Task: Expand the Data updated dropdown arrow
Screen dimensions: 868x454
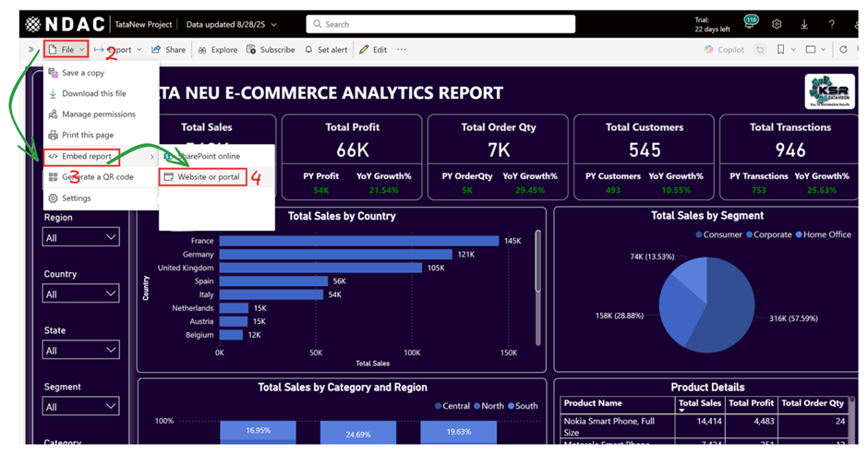Action: pos(274,24)
